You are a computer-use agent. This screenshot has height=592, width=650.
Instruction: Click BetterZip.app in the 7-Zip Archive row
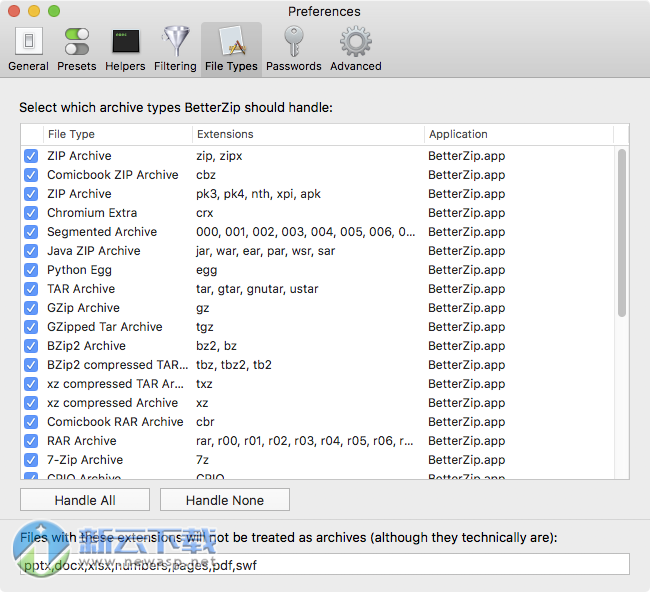[467, 460]
